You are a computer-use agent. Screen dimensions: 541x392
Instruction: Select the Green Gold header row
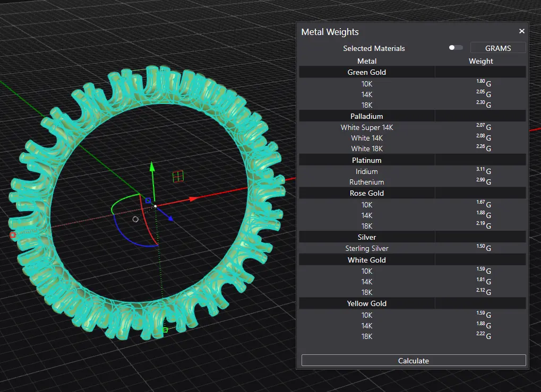[413, 72]
